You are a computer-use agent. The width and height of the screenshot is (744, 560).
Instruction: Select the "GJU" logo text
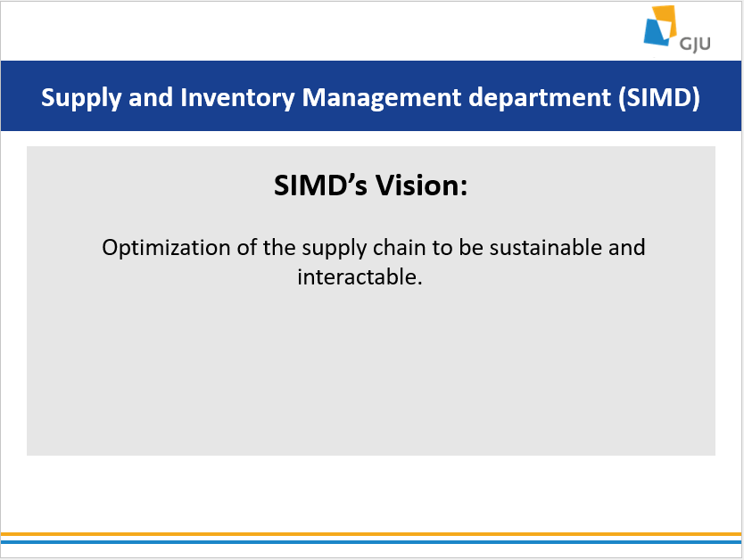(695, 41)
